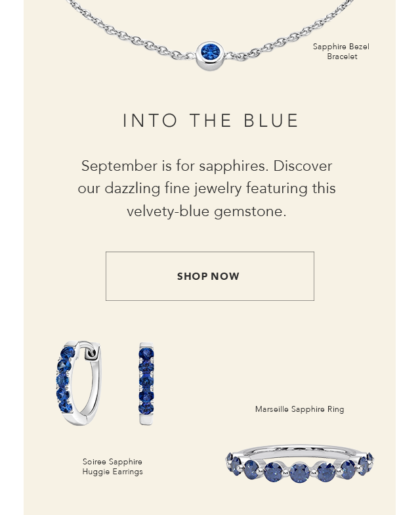Click the center sapphire of the ring
Image resolution: width=420 pixels, height=515 pixels.
click(299, 473)
